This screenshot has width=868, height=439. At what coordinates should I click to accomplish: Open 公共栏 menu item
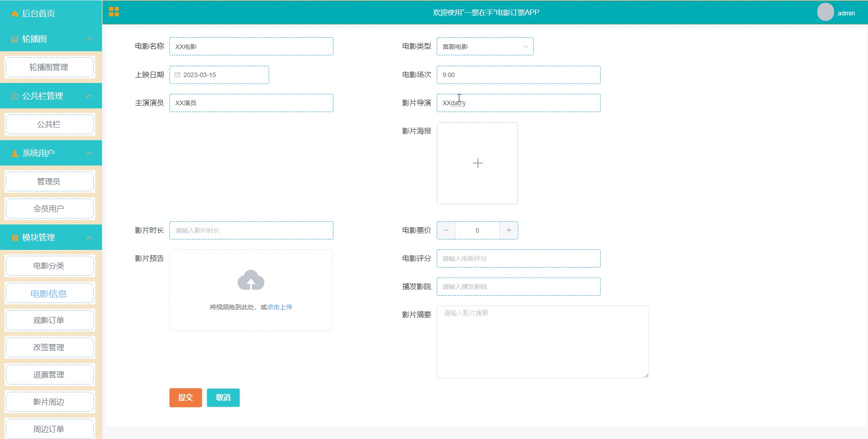[x=49, y=124]
